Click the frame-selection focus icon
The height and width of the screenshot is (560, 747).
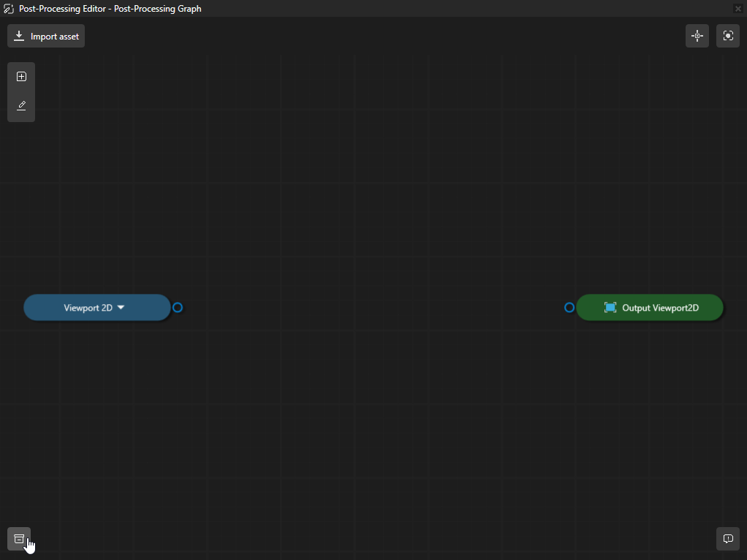point(727,35)
